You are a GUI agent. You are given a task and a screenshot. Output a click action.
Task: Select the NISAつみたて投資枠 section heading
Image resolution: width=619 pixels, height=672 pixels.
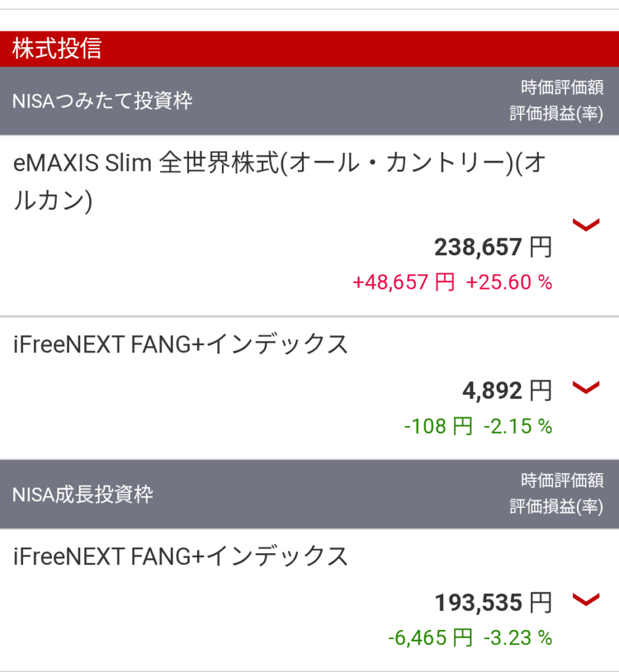(102, 101)
